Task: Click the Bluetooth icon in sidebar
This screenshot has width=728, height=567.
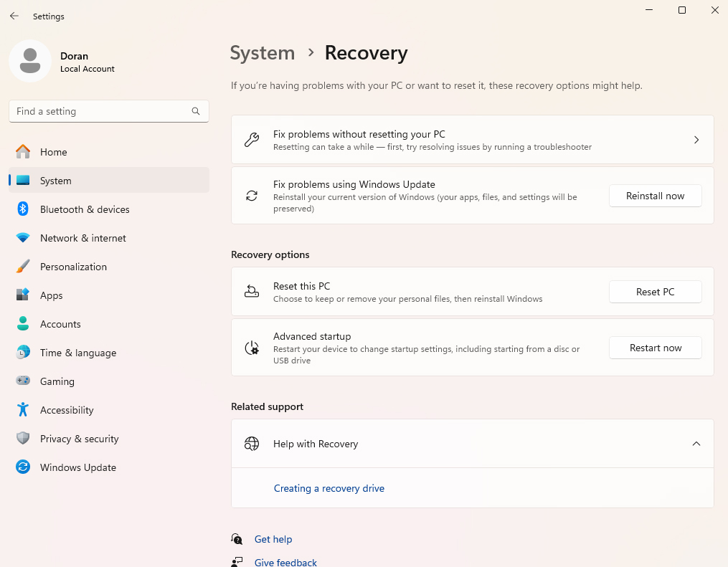Action: coord(23,209)
